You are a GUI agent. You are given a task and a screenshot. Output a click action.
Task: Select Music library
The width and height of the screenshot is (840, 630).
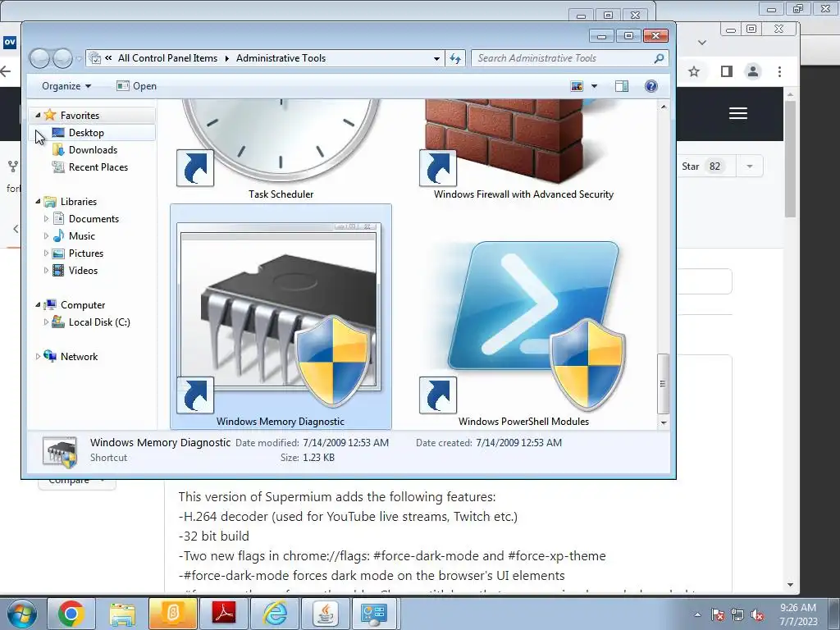coord(81,235)
